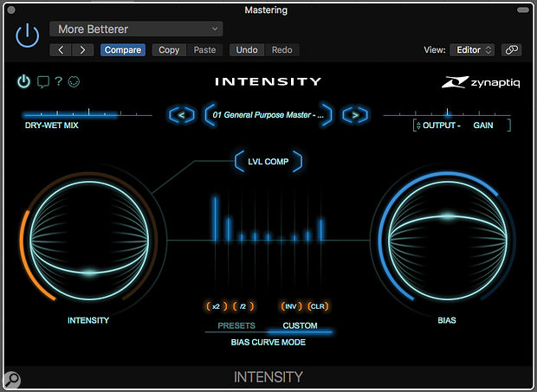Click the Paste button
The height and width of the screenshot is (392, 537).
coord(204,50)
